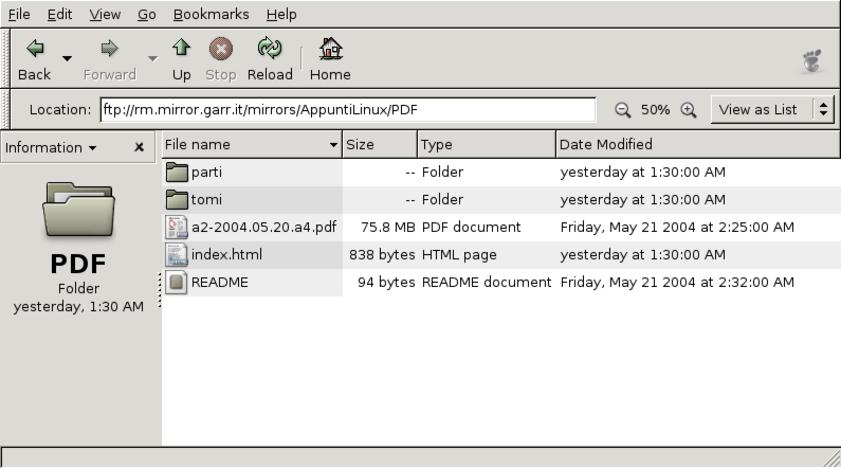The image size is (841, 468).
Task: Open the Back history dropdown arrow
Action: pyautogui.click(x=67, y=59)
